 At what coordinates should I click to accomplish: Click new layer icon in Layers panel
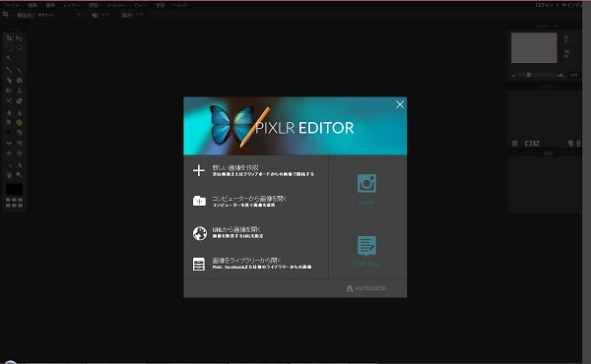[570, 144]
